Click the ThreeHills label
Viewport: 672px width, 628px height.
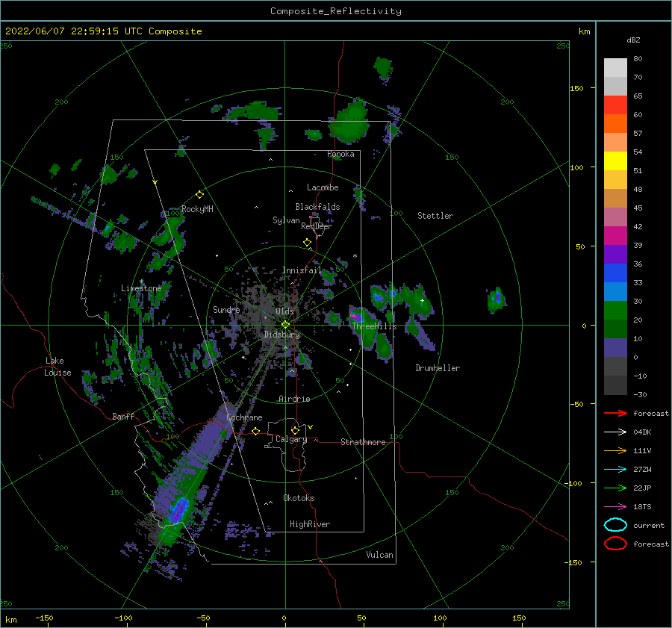[374, 326]
